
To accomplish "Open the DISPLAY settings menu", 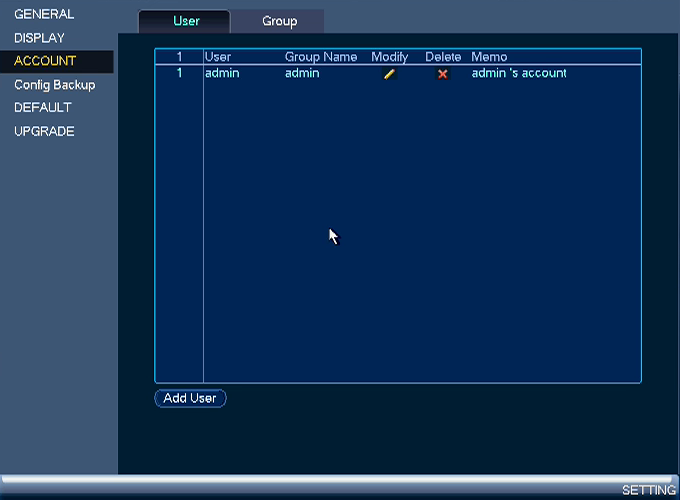I will (x=39, y=38).
